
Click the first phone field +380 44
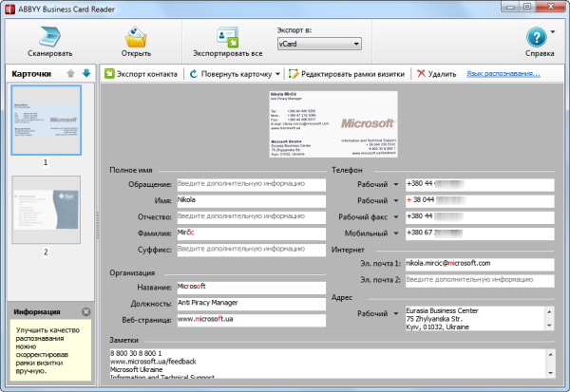(x=480, y=184)
